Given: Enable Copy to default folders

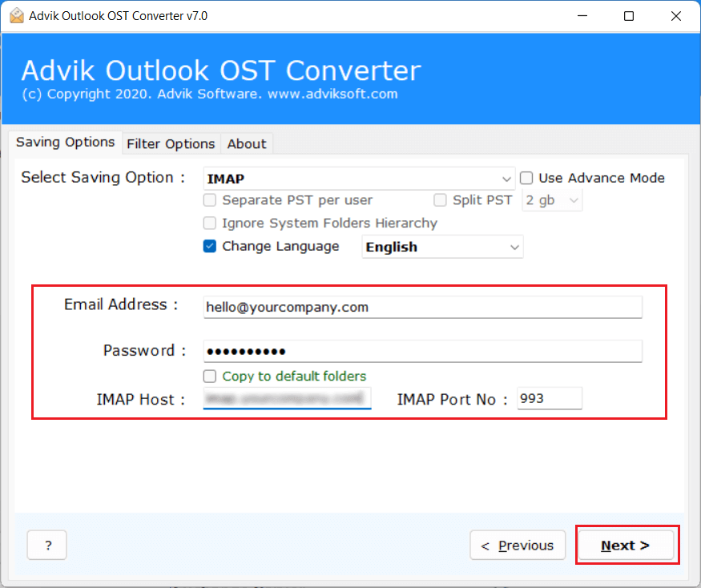Looking at the screenshot, I should tap(209, 376).
